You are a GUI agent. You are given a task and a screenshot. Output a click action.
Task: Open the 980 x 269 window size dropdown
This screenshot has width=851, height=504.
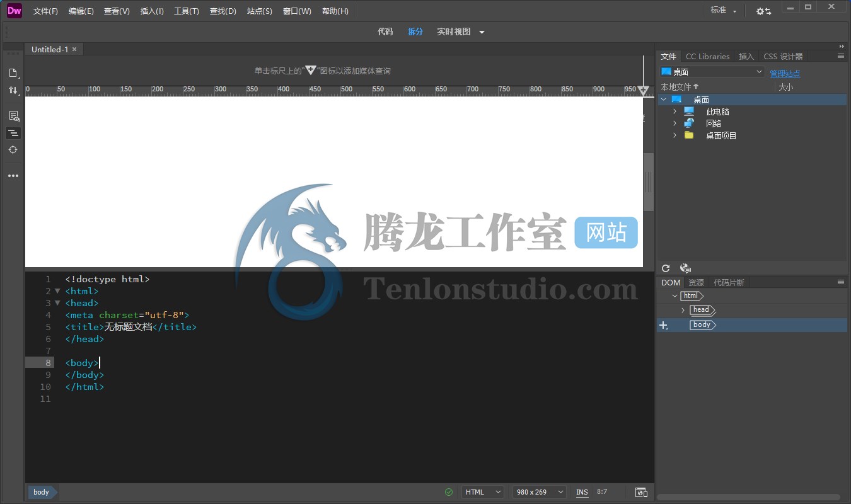539,492
